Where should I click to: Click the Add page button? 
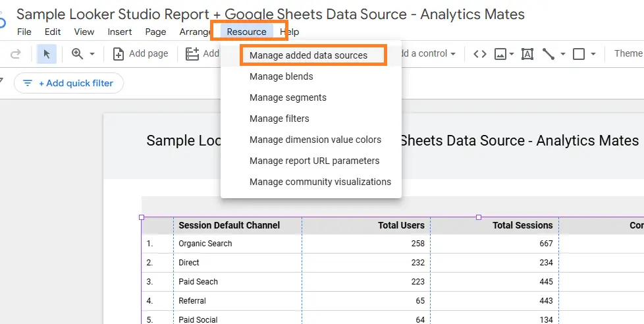point(140,53)
